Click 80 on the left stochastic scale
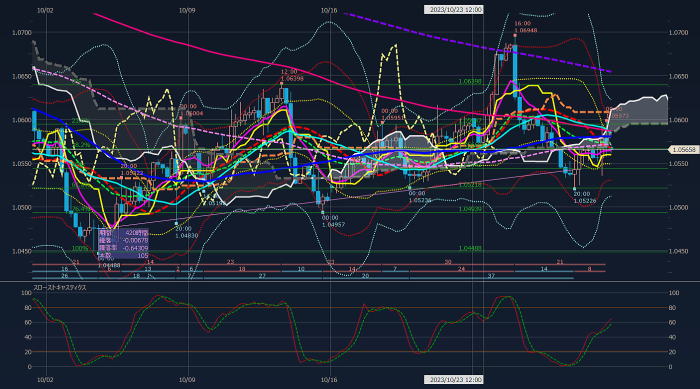This screenshot has height=389, width=700. coord(28,308)
